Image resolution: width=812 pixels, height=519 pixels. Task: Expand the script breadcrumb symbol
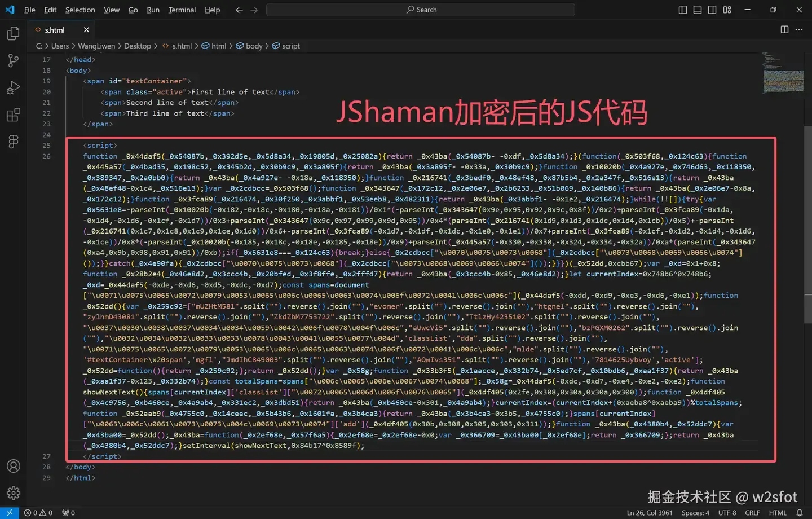pos(286,46)
